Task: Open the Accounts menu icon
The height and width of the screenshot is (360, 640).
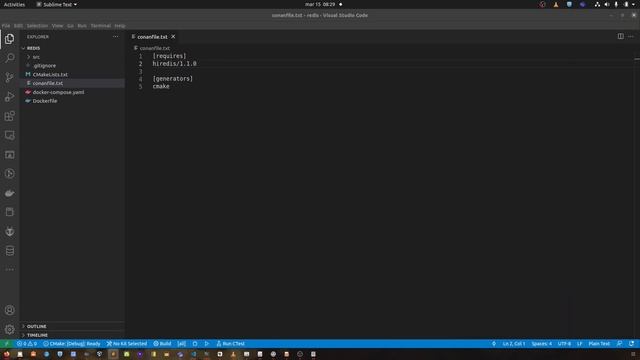Action: point(9,310)
